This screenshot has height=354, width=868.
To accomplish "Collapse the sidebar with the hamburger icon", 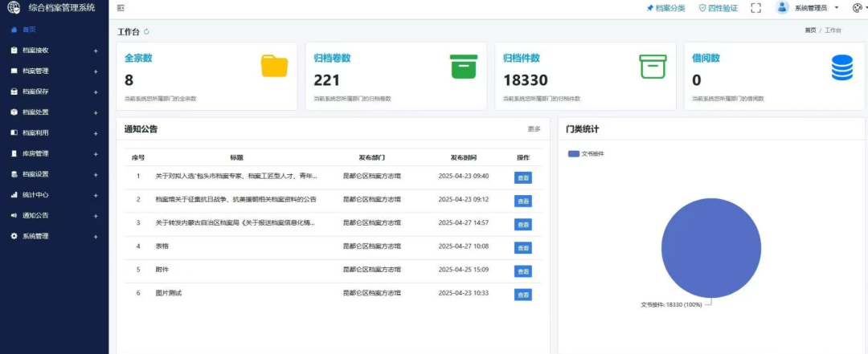I will pyautogui.click(x=121, y=8).
